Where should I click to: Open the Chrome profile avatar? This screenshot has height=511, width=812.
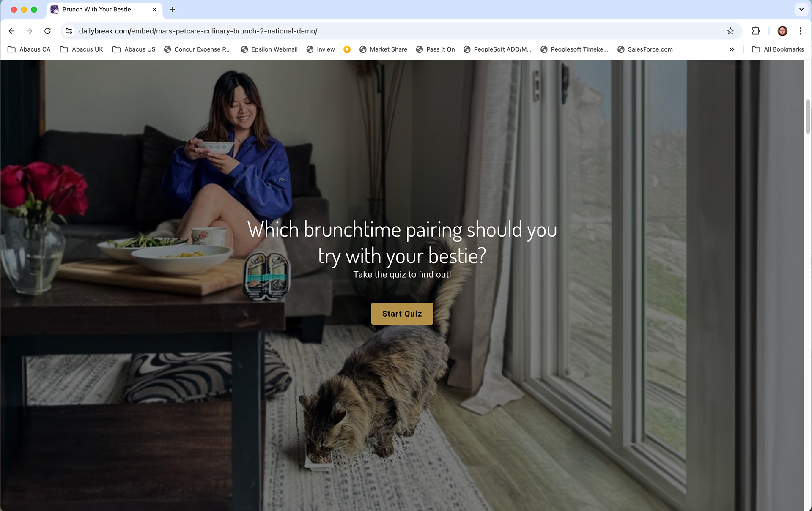[x=782, y=31]
